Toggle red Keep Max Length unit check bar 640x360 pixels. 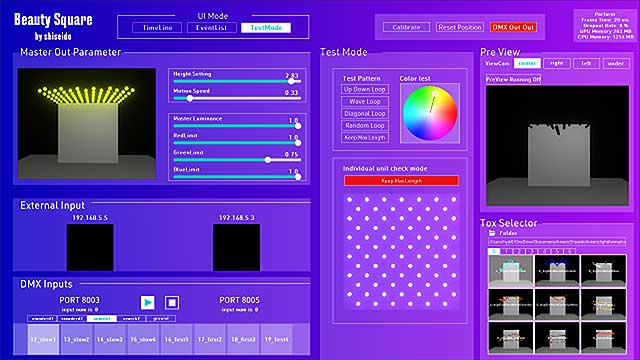coord(401,181)
